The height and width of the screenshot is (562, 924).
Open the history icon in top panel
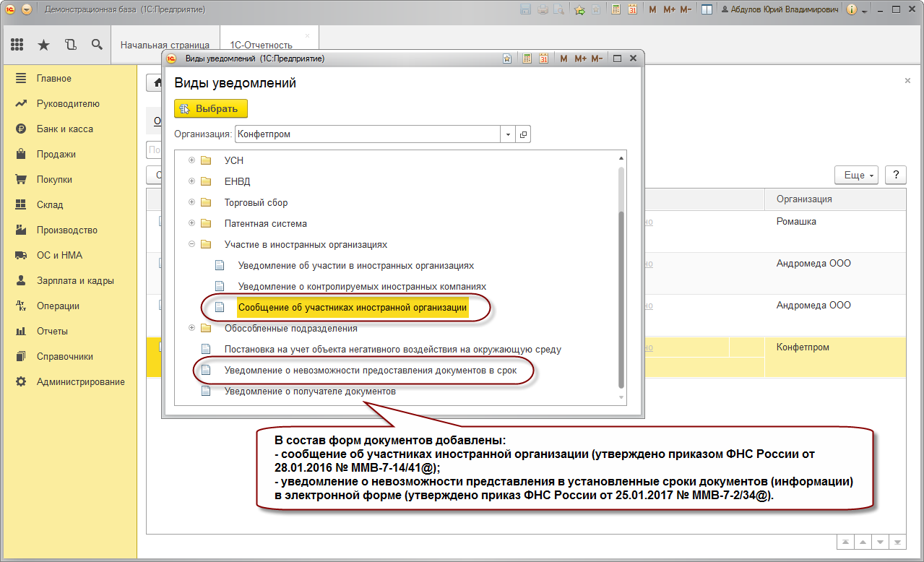pyautogui.click(x=70, y=45)
